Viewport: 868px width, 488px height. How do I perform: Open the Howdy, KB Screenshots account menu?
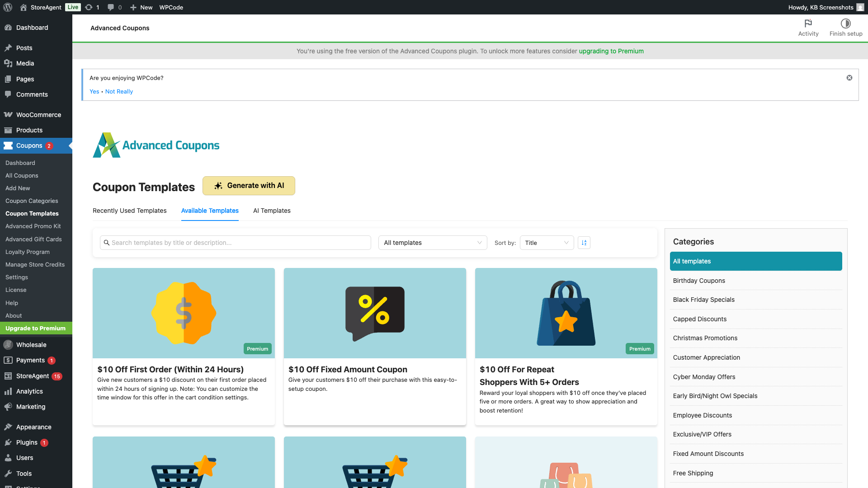pyautogui.click(x=826, y=7)
